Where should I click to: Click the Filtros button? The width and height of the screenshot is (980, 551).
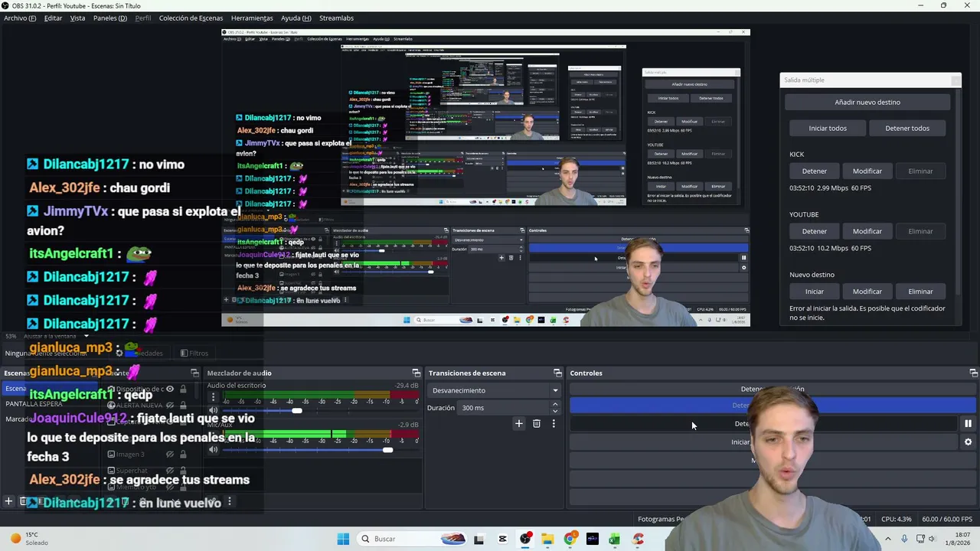(194, 354)
